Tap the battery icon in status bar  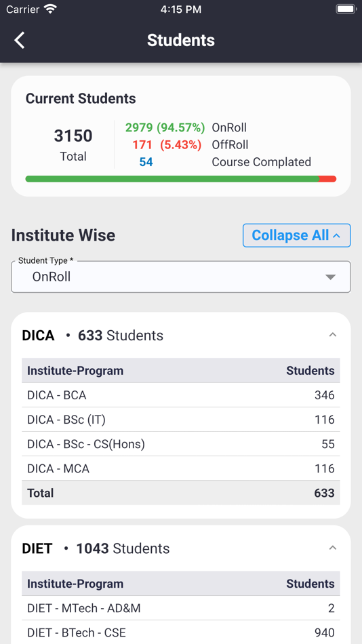click(x=346, y=9)
